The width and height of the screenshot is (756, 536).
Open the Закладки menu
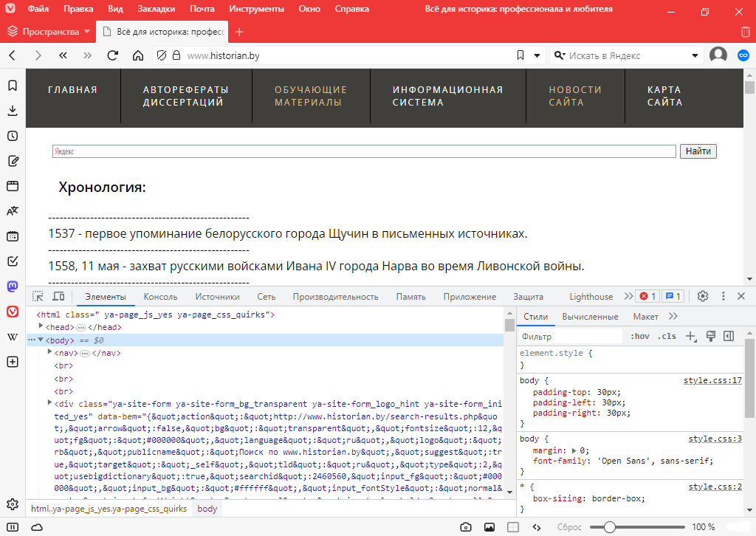tap(157, 10)
